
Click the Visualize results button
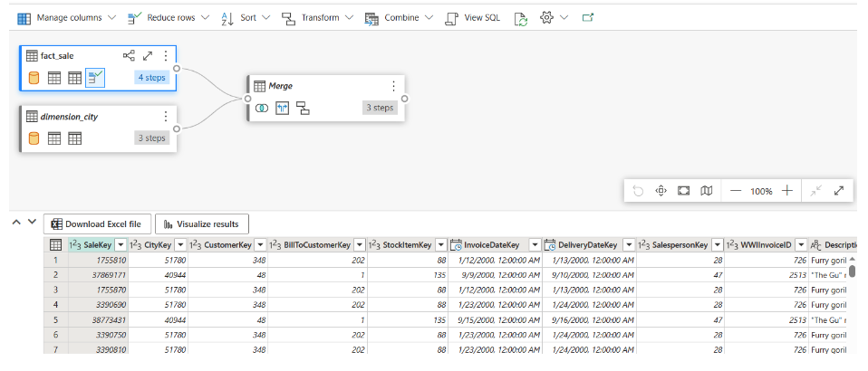tap(201, 224)
